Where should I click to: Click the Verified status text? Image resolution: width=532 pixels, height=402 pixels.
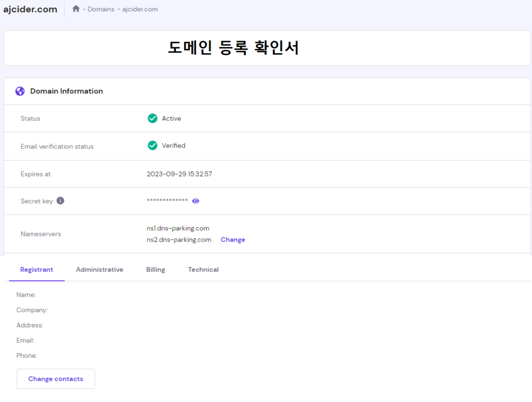[174, 145]
